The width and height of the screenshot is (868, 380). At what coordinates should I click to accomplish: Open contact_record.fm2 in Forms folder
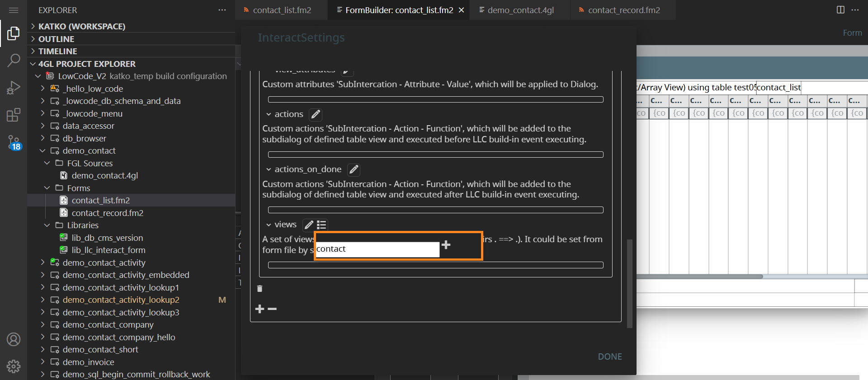(x=107, y=213)
